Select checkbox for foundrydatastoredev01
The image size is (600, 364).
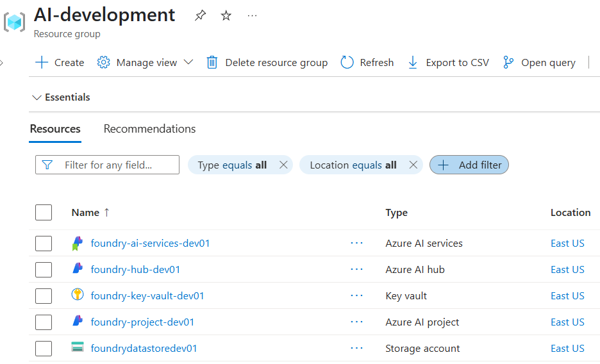pos(44,349)
